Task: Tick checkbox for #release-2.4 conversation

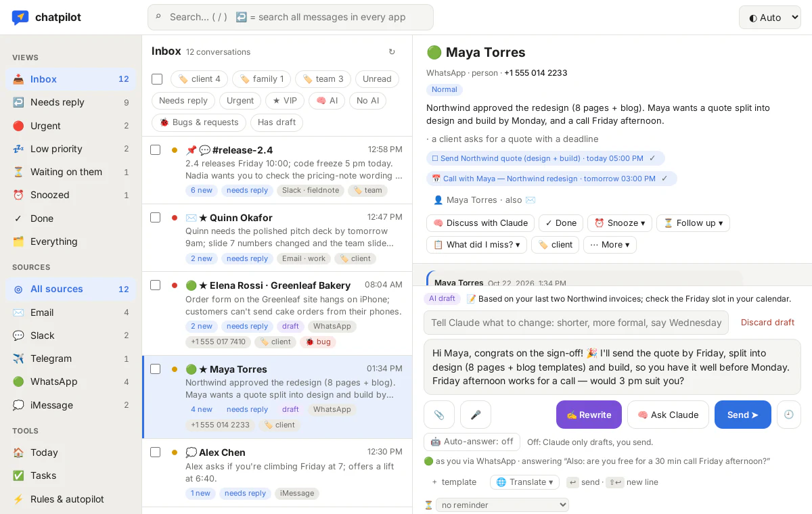Action: click(155, 149)
